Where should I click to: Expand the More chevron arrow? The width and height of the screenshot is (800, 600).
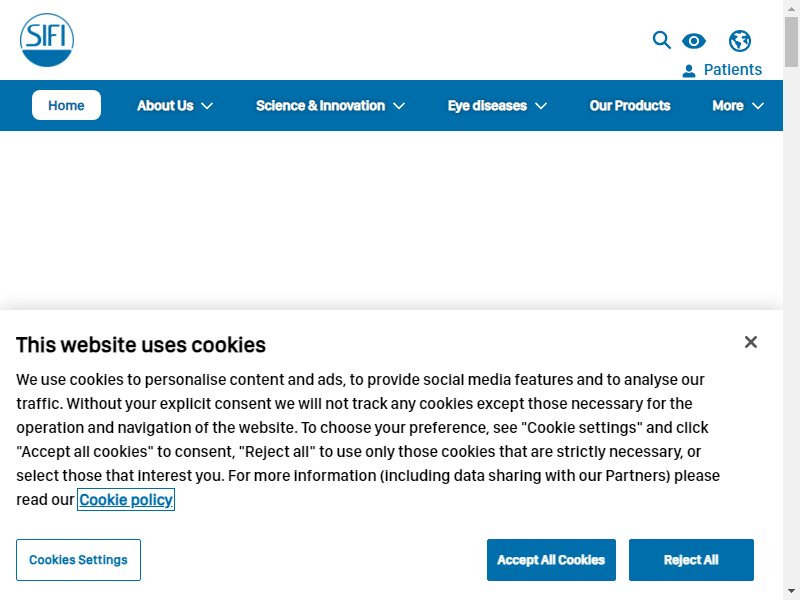coord(758,106)
